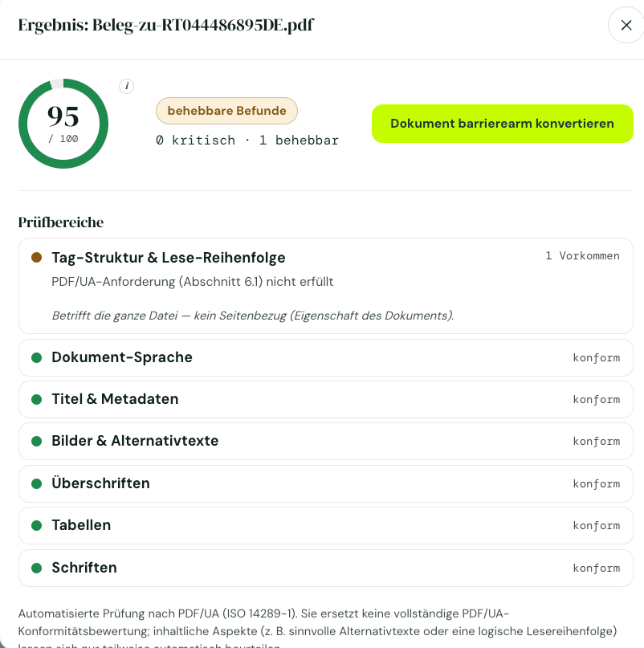644x648 pixels.
Task: Close the Ergebnis dialog with the X
Action: click(626, 25)
